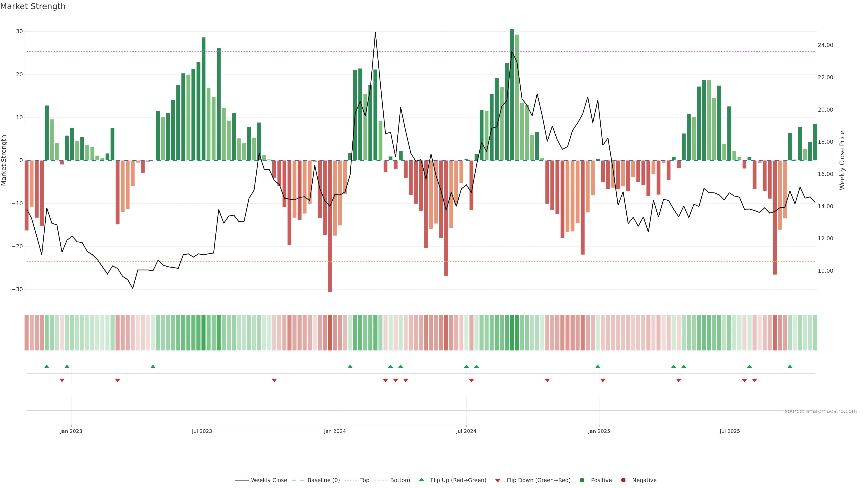Image resolution: width=868 pixels, height=488 pixels.
Task: Click Flip Up green triangle legend icon
Action: coord(421,480)
